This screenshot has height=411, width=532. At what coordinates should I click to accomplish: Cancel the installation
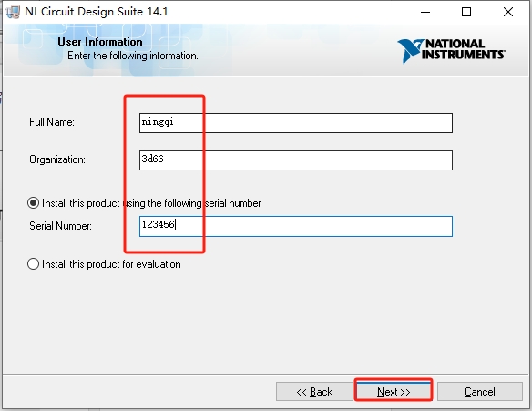coord(480,391)
